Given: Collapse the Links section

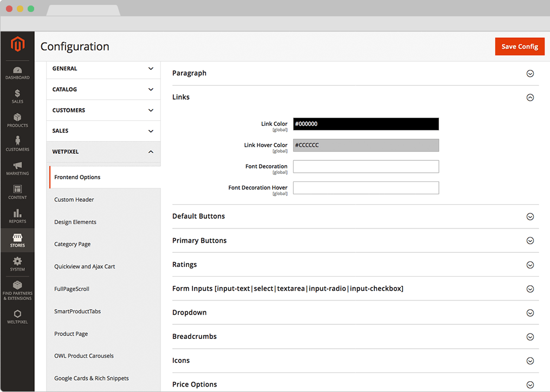Looking at the screenshot, I should pyautogui.click(x=530, y=97).
